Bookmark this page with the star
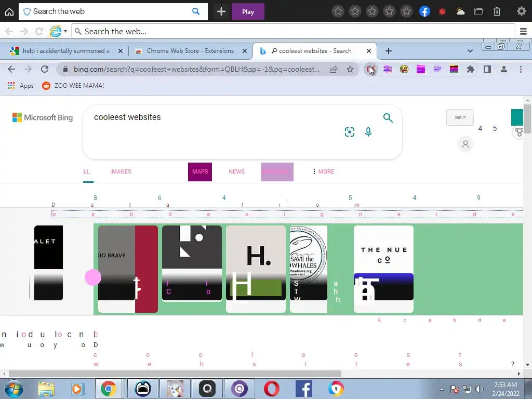Viewport: 532px width, 399px height. coord(350,69)
